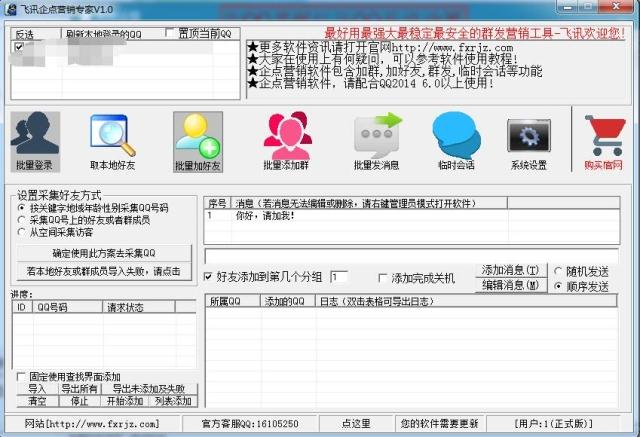
Task: Click 官方客服QQ:16105250 status entry
Action: (250, 424)
